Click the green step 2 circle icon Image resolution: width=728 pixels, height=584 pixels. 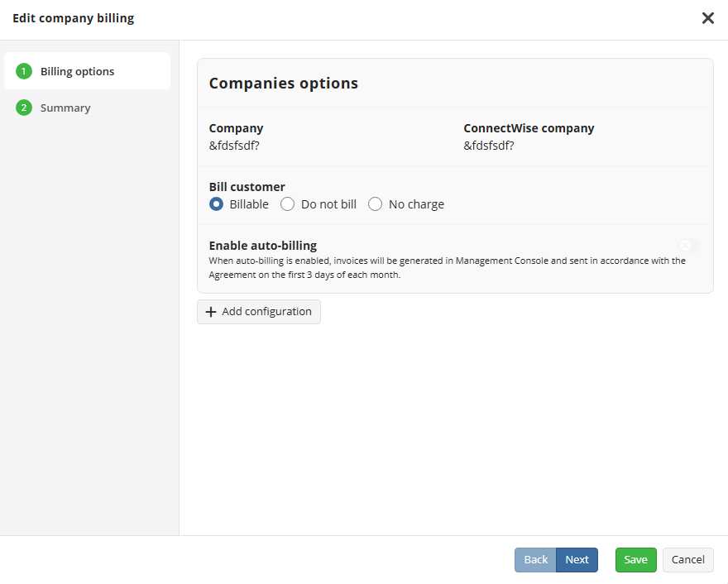coord(24,108)
